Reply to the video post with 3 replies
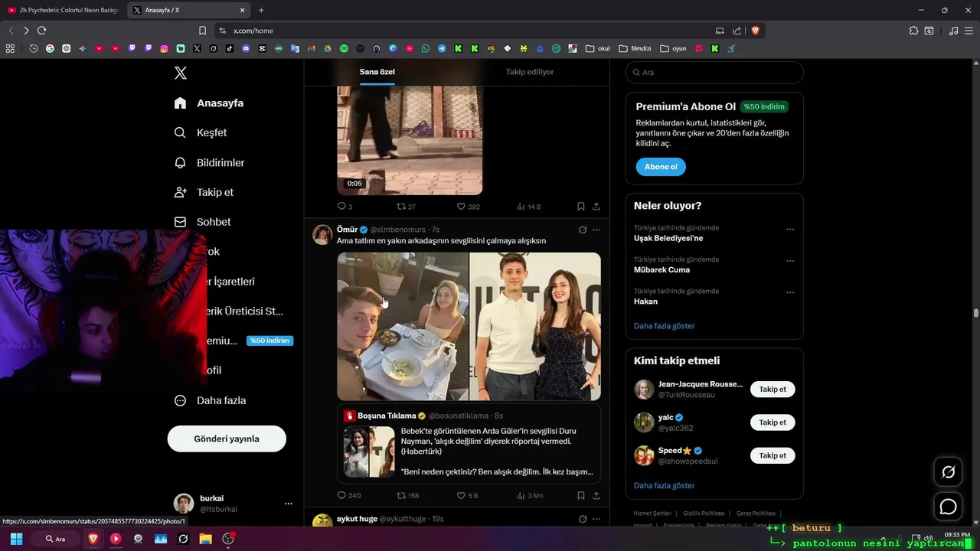Image resolution: width=980 pixels, height=551 pixels. (345, 207)
